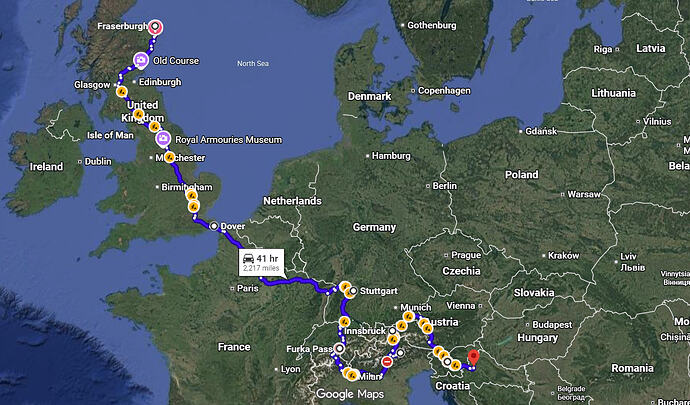Click the Milan city label
The width and height of the screenshot is (690, 405).
click(367, 377)
